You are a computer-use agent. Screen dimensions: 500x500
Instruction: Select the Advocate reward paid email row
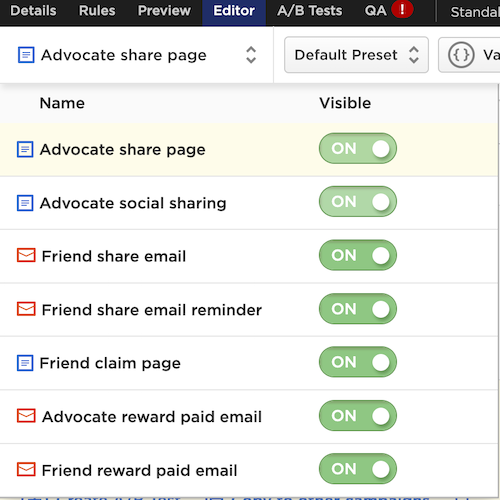coord(249,417)
